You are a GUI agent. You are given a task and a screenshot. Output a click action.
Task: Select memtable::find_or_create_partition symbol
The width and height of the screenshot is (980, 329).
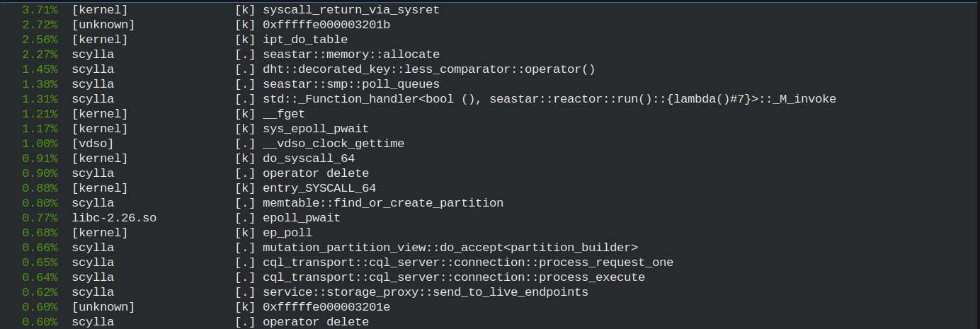click(x=383, y=203)
